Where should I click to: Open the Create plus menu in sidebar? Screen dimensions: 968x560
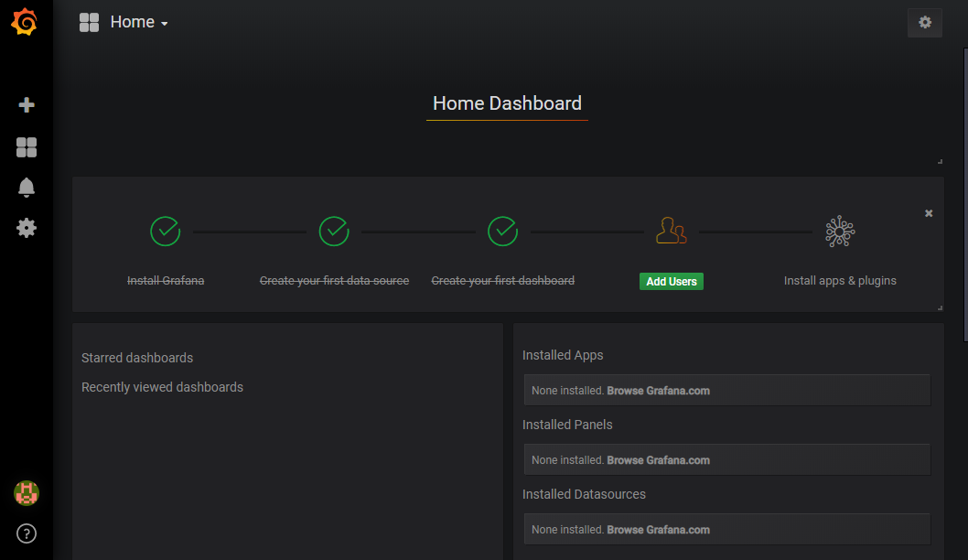coord(27,104)
